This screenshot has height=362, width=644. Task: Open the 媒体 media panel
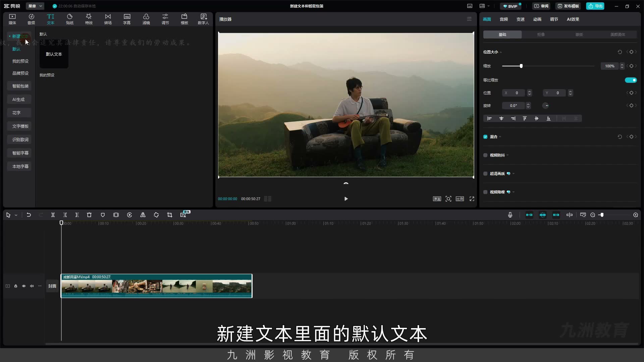12,19
